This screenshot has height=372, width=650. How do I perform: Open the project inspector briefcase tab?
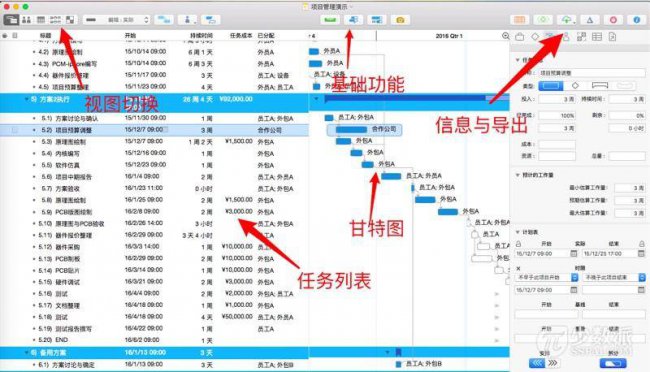click(519, 36)
